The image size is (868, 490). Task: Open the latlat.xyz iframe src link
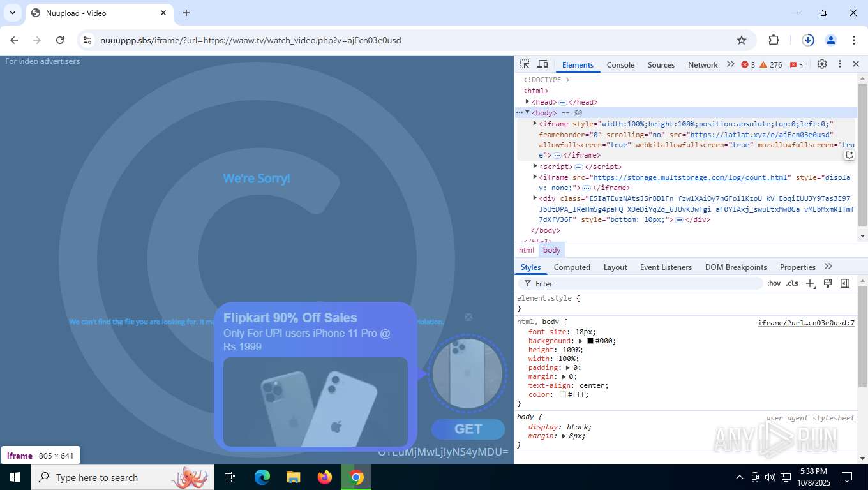pos(759,135)
